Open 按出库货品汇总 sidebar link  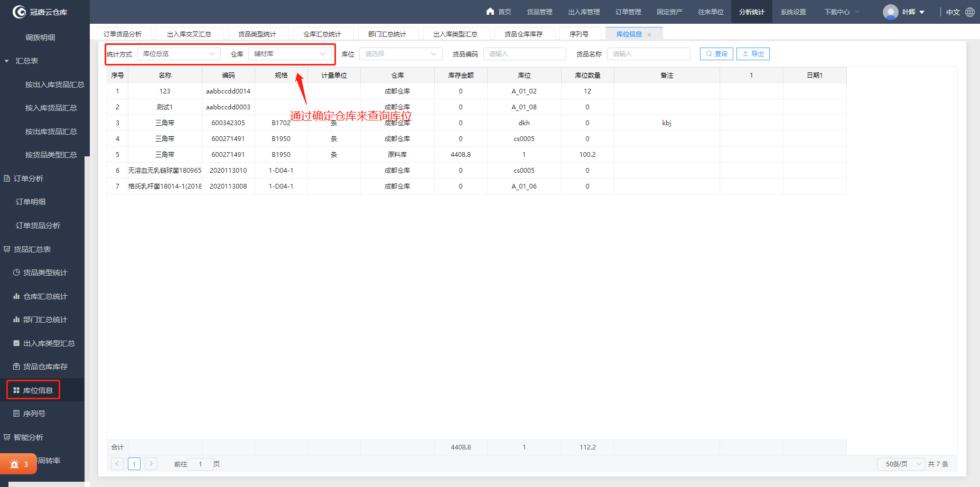click(51, 132)
